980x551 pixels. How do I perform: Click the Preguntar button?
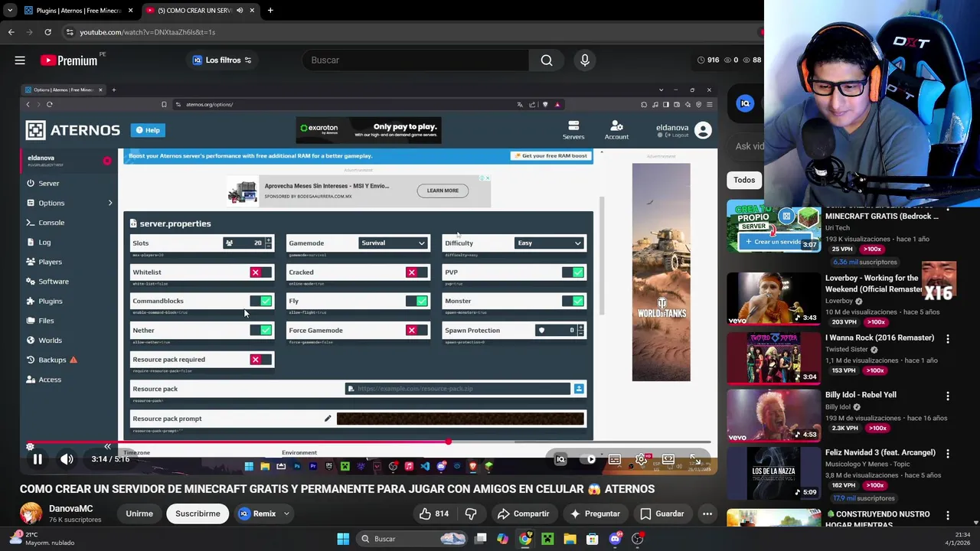tap(595, 514)
